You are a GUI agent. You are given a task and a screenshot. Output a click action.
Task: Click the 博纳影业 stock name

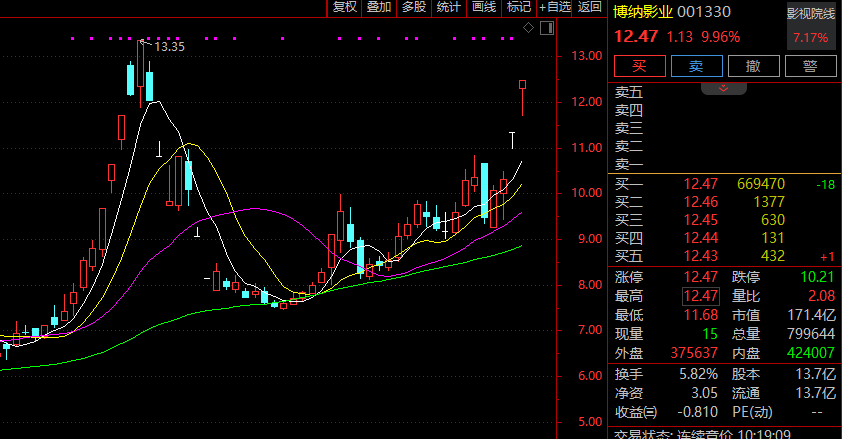(642, 12)
